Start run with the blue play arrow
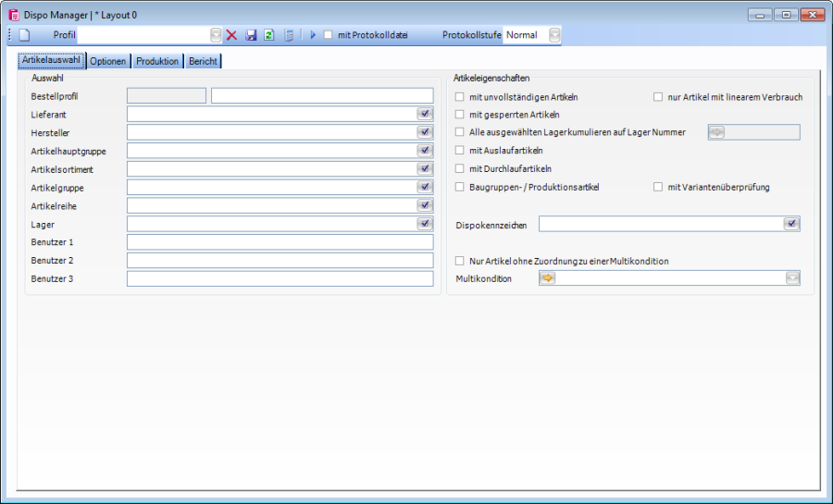833x504 pixels. tap(313, 35)
